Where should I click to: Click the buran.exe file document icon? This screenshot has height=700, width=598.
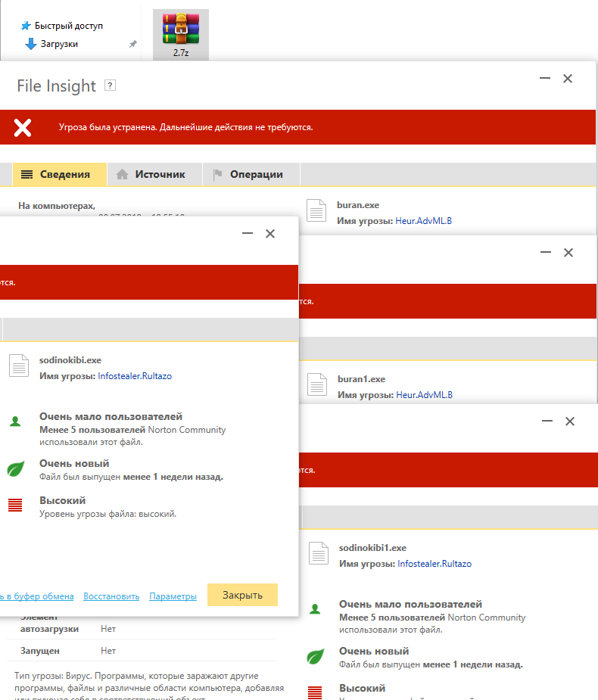click(316, 210)
